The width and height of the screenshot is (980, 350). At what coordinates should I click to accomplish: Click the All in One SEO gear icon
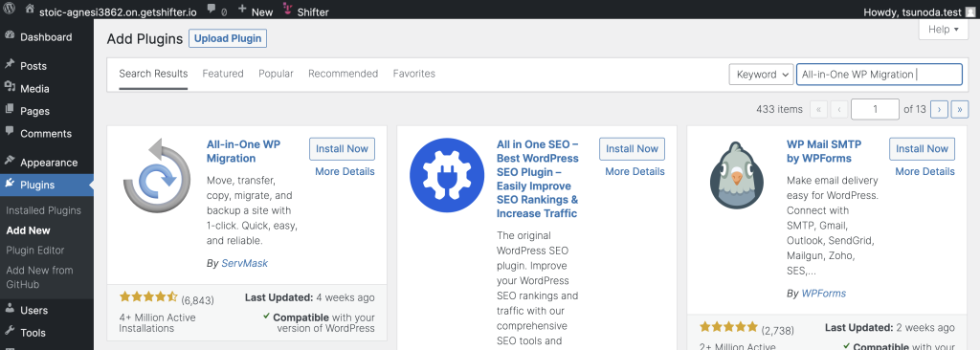pyautogui.click(x=447, y=176)
